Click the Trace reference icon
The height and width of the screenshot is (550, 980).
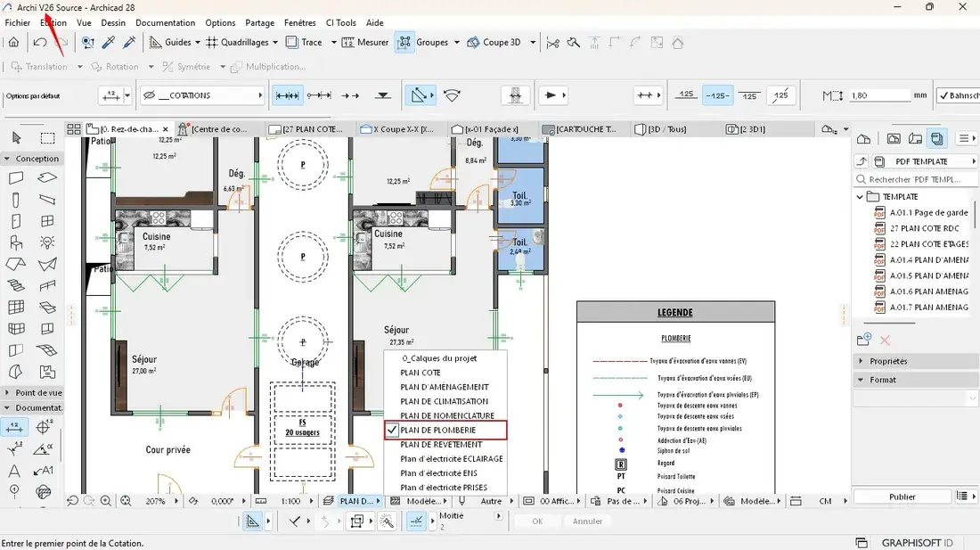point(291,43)
